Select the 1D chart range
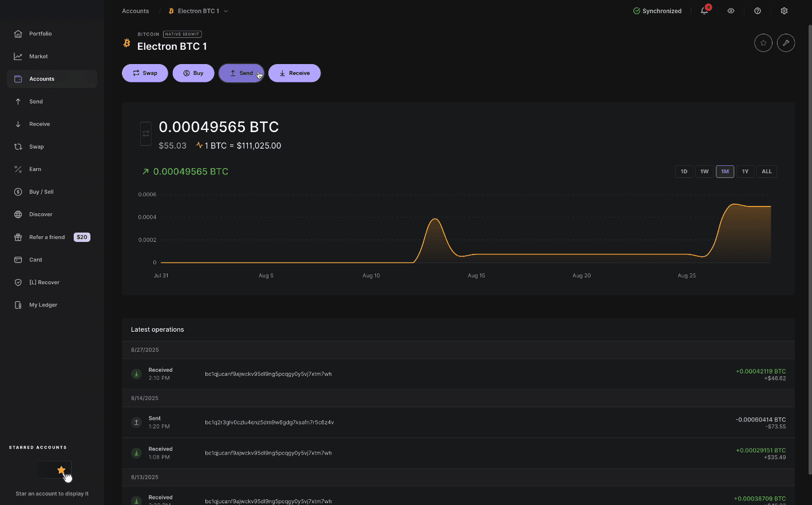The image size is (812, 505). point(684,172)
